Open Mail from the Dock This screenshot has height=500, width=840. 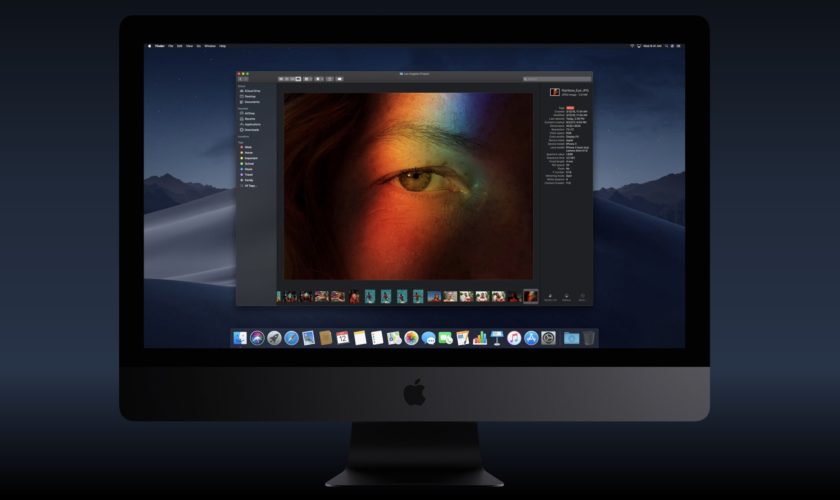point(308,338)
